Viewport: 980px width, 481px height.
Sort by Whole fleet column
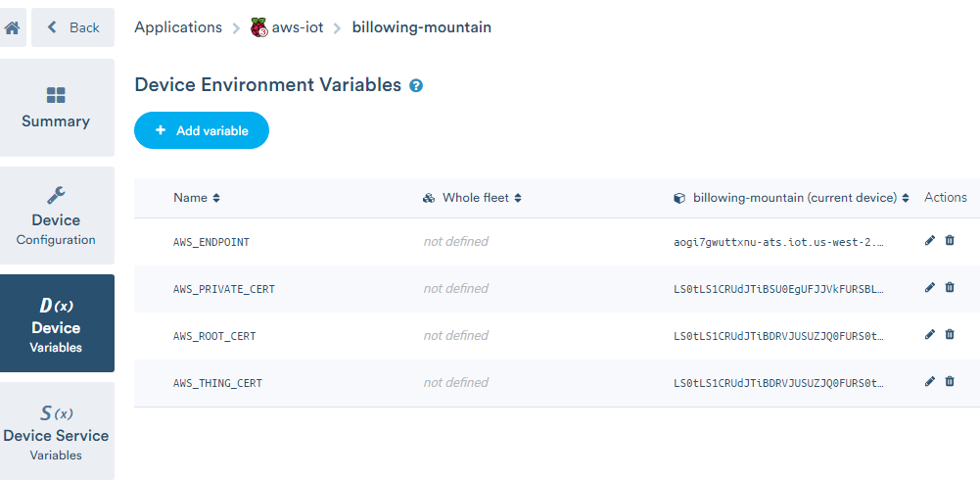point(481,198)
